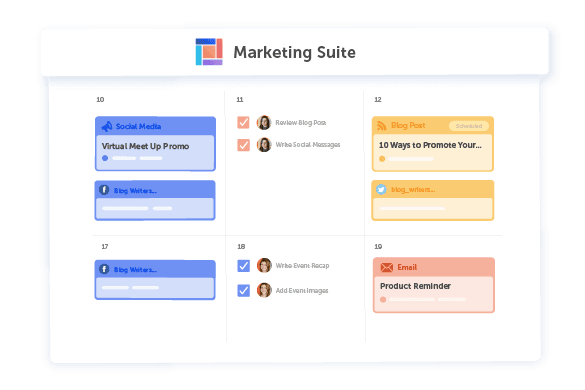Click avatar next to Add Event Images
This screenshot has height=390, width=585.
click(264, 290)
